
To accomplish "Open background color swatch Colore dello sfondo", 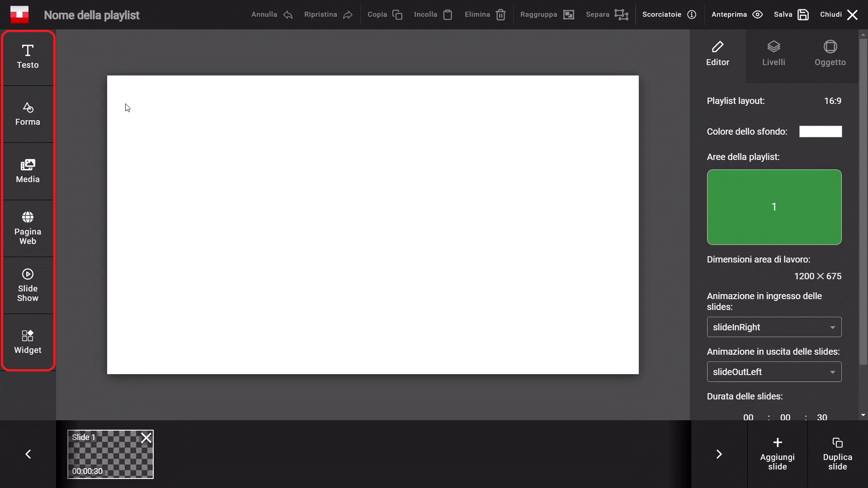I will (821, 131).
